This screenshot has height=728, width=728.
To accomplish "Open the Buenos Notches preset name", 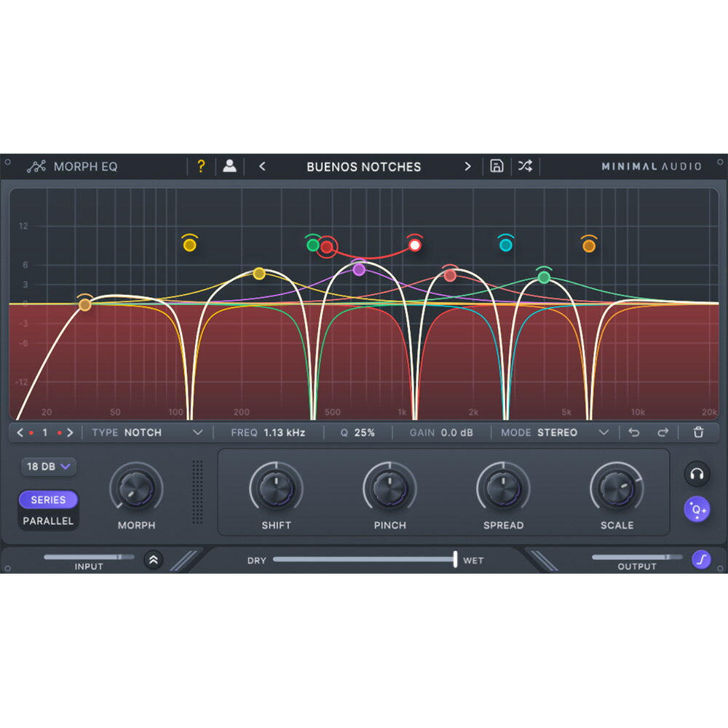I will tap(363, 167).
